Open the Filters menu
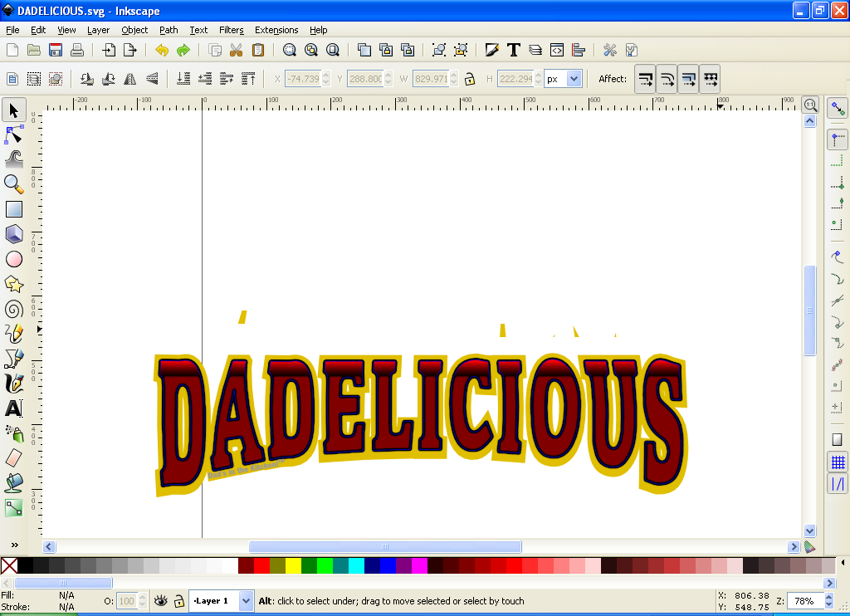 click(x=231, y=30)
